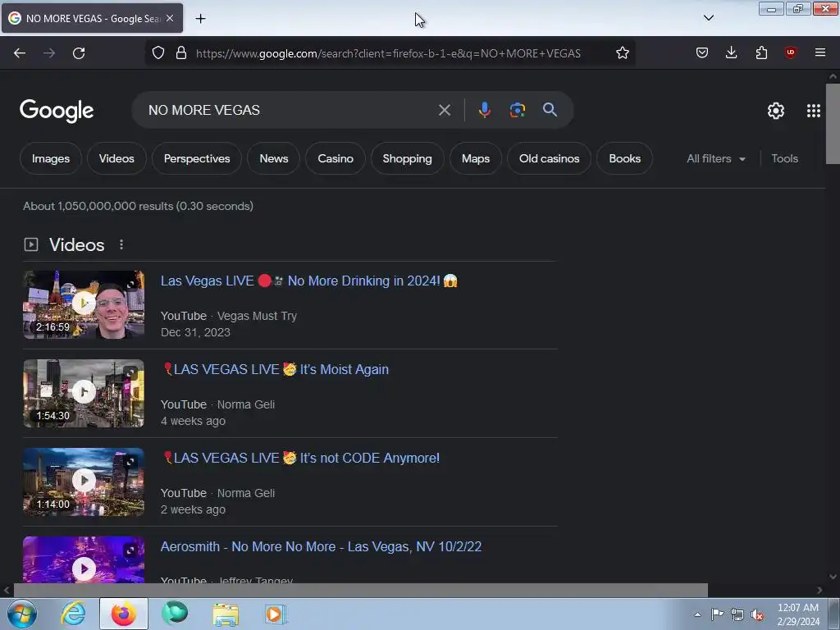Reload the page with the refresh icon
The width and height of the screenshot is (840, 630).
pyautogui.click(x=79, y=53)
